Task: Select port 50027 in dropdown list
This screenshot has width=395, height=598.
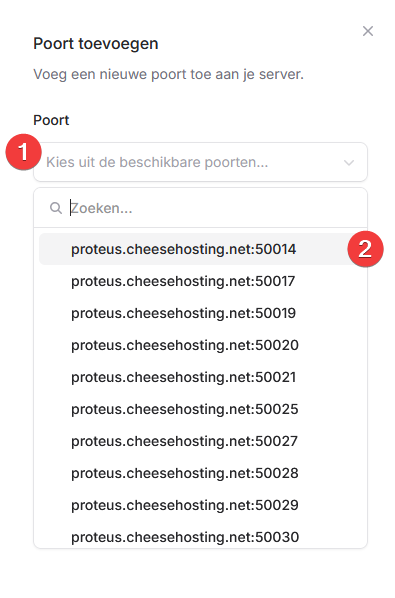Action: click(201, 442)
